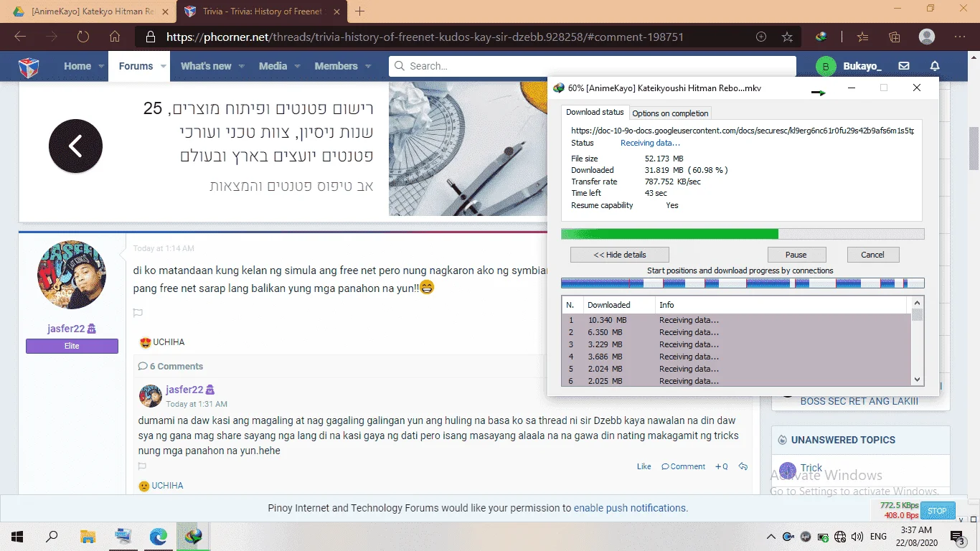Viewport: 980px width, 551px height.
Task: Click the volume icon in system tray
Action: (857, 536)
